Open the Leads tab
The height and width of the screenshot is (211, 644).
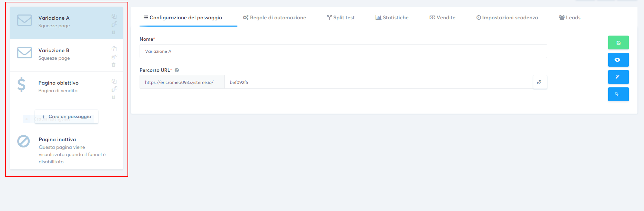[x=570, y=18]
